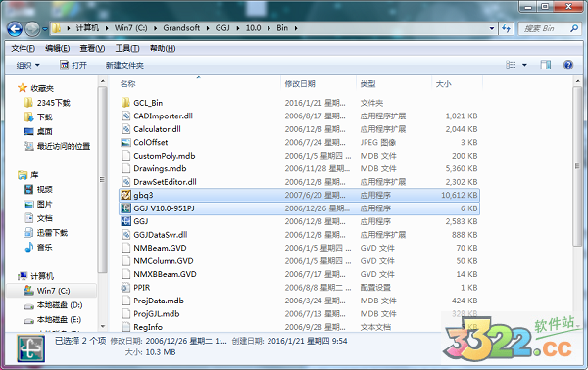This screenshot has width=588, height=370.
Task: Open the Help question mark icon
Action: point(568,65)
